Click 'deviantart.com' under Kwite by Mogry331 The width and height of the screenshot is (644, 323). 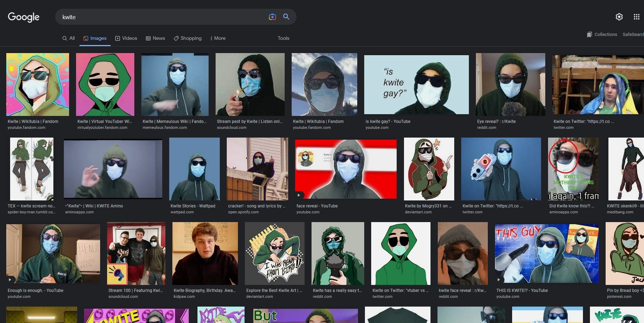[418, 212]
